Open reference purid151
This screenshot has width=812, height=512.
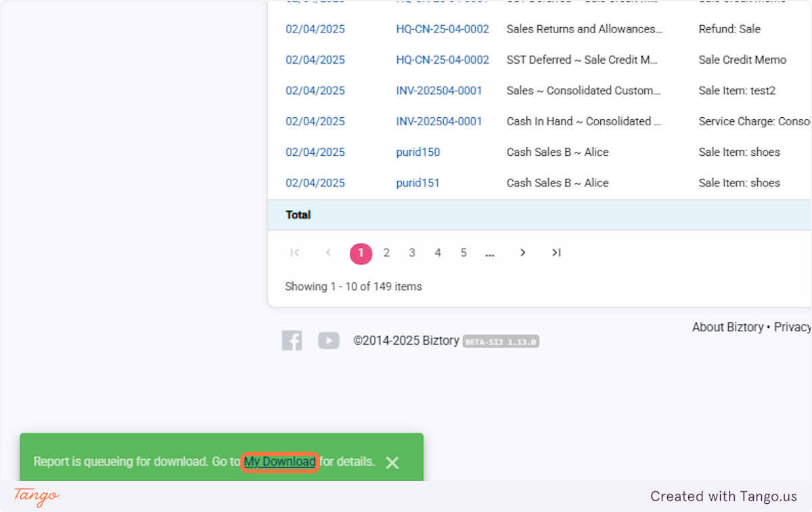[x=418, y=183]
